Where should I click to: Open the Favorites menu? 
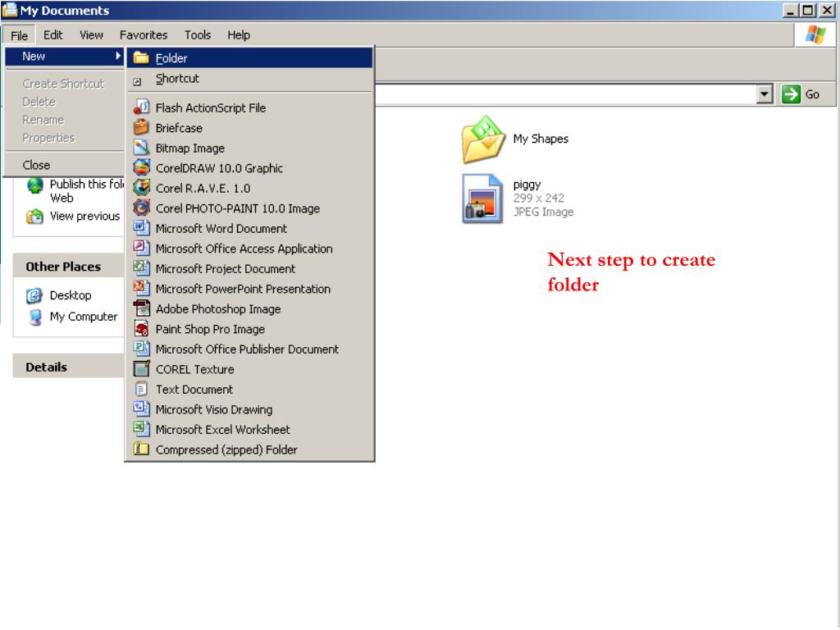coord(143,34)
